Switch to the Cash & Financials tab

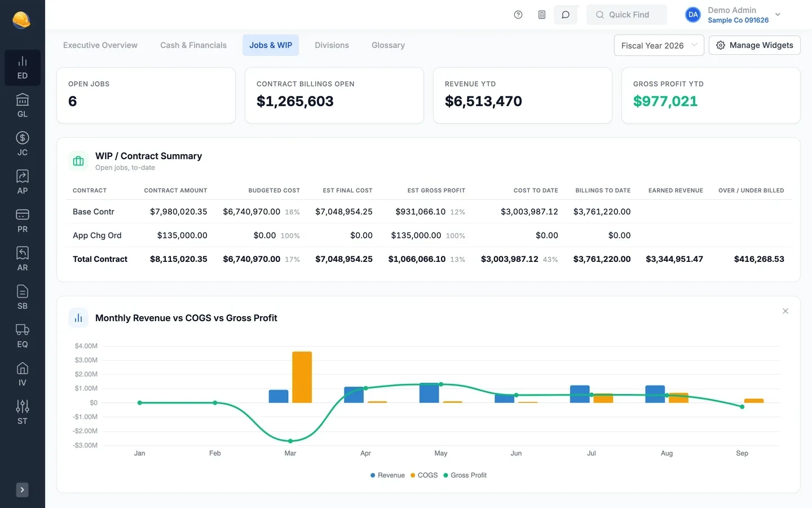click(x=193, y=45)
